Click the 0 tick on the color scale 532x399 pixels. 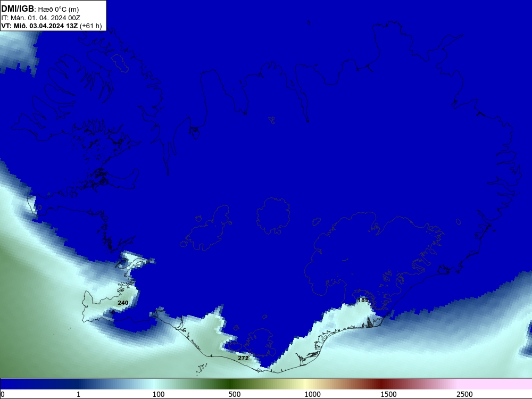(3, 394)
